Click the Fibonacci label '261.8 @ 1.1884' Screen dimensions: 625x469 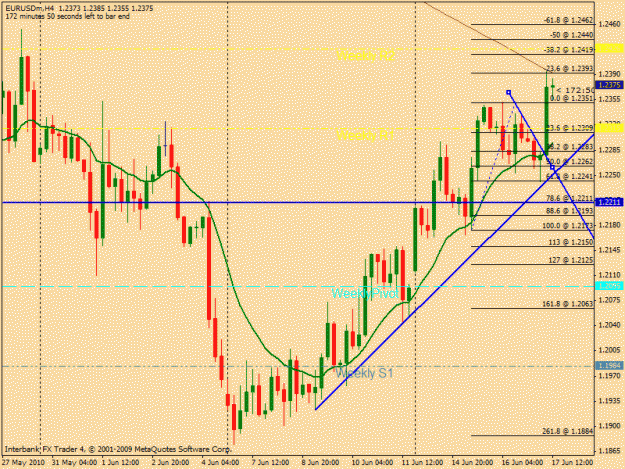[x=568, y=431]
